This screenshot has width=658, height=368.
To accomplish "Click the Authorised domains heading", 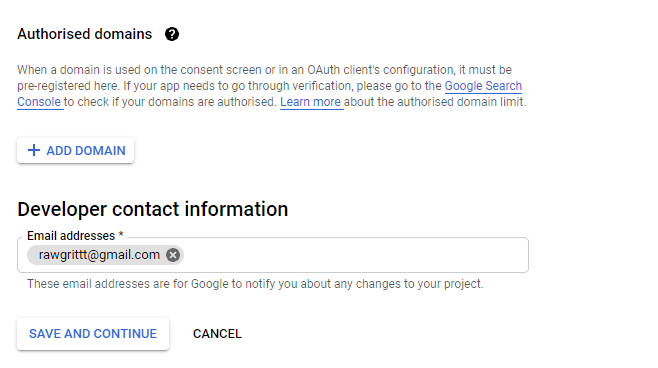I will point(84,34).
